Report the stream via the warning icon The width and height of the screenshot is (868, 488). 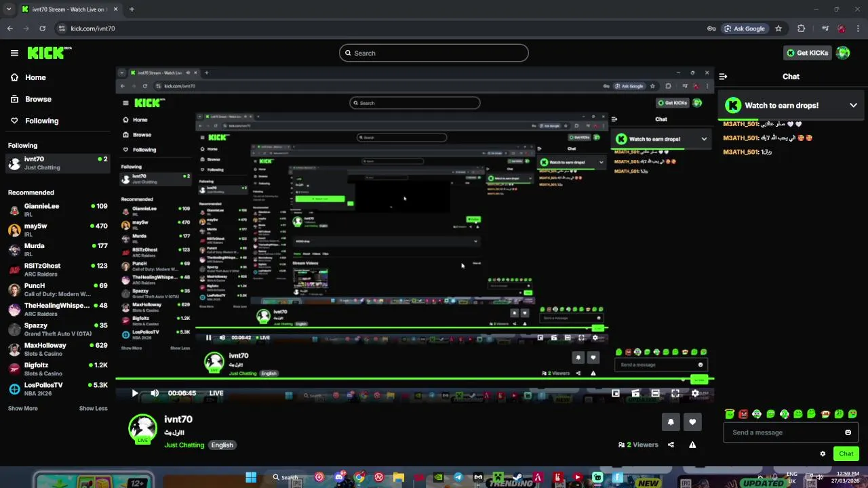click(692, 445)
